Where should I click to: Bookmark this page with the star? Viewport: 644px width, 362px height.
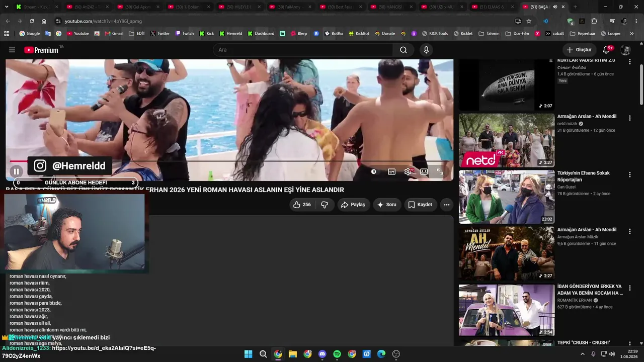coord(529,21)
